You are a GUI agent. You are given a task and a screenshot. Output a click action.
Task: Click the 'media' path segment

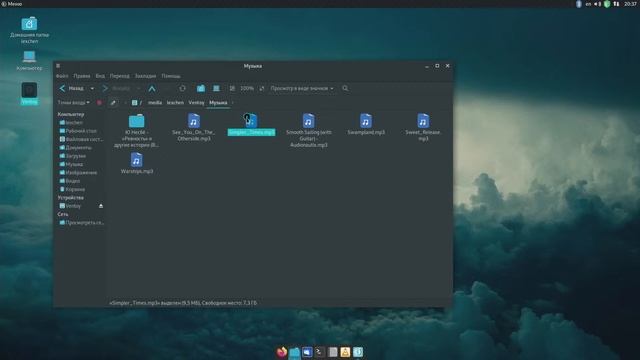point(155,102)
